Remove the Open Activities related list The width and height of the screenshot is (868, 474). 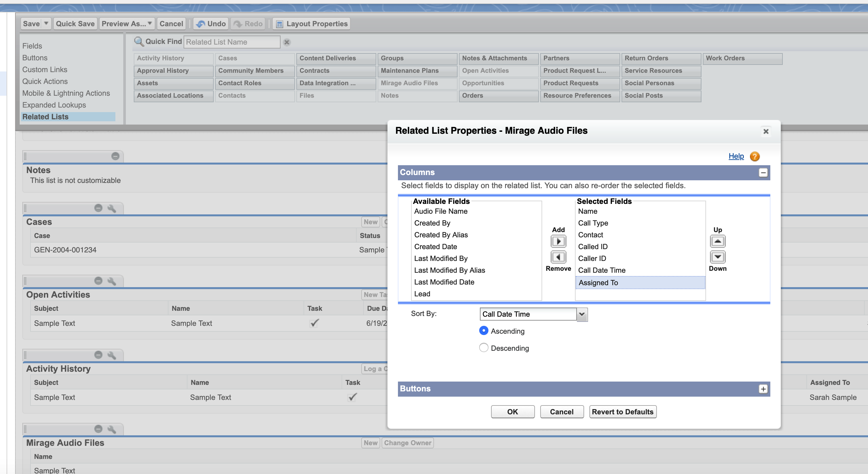click(x=98, y=281)
